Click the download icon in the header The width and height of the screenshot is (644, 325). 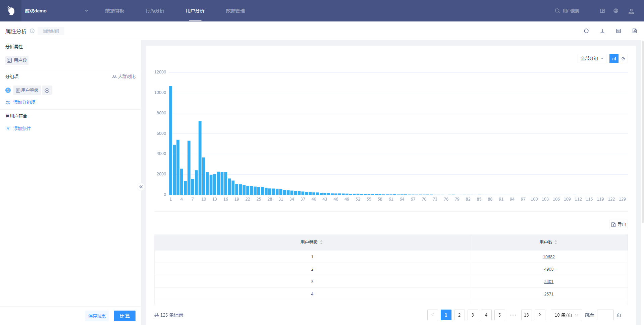point(602,31)
